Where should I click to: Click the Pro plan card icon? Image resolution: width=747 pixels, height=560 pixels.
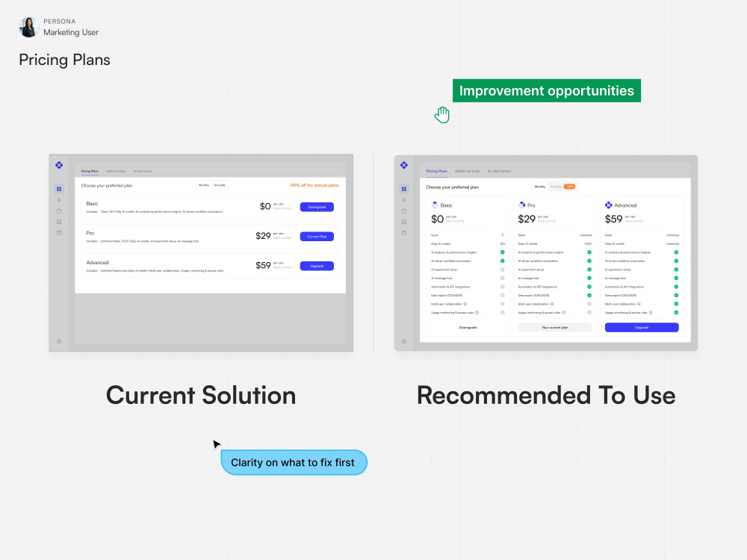click(x=521, y=205)
